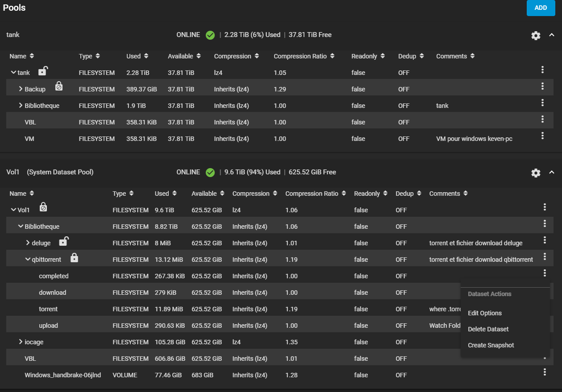
Task: Expand the deluge dataset
Action: 28,243
